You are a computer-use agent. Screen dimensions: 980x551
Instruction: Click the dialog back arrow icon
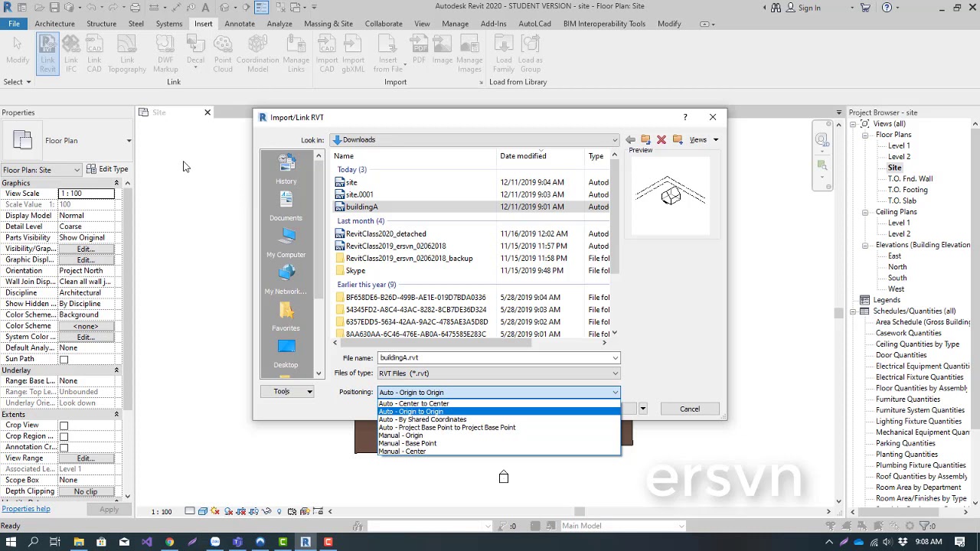[x=630, y=140]
